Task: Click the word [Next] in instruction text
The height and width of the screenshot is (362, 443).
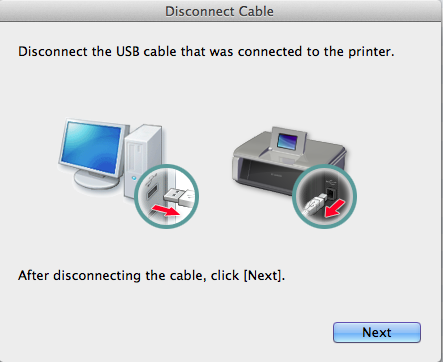Action: [263, 276]
